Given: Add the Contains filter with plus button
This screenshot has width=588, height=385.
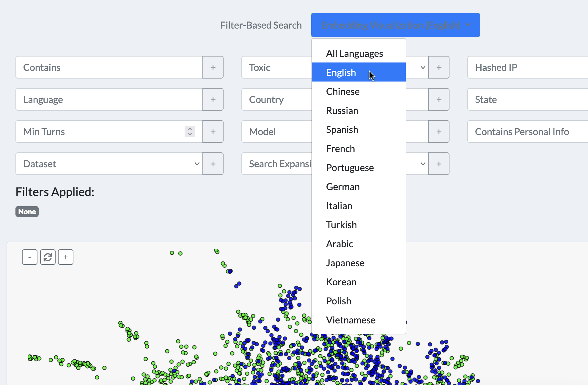Looking at the screenshot, I should coord(213,68).
